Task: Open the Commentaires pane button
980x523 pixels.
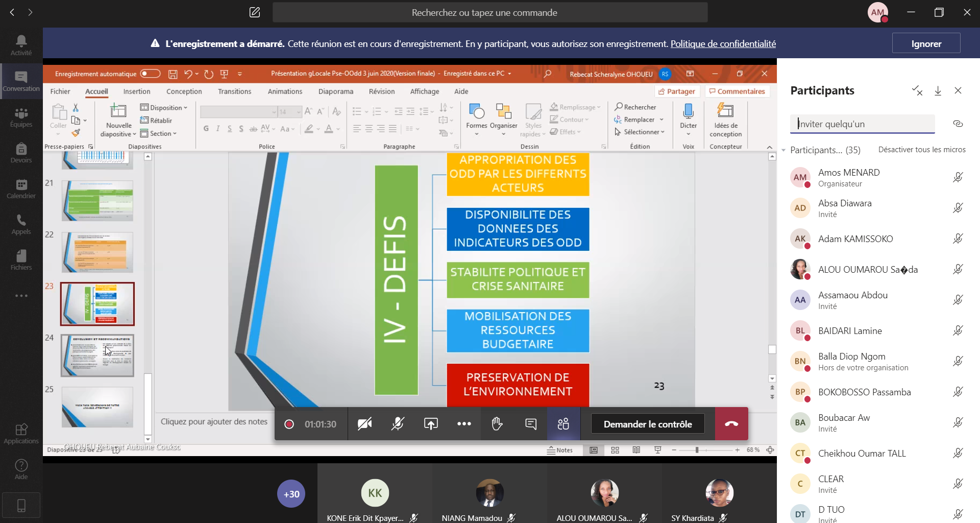Action: (x=737, y=91)
